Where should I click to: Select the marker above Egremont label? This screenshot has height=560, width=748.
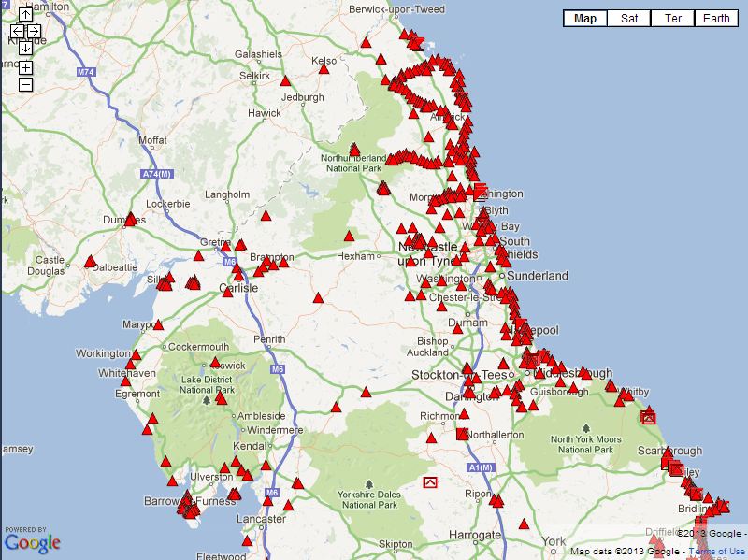pyautogui.click(x=125, y=381)
